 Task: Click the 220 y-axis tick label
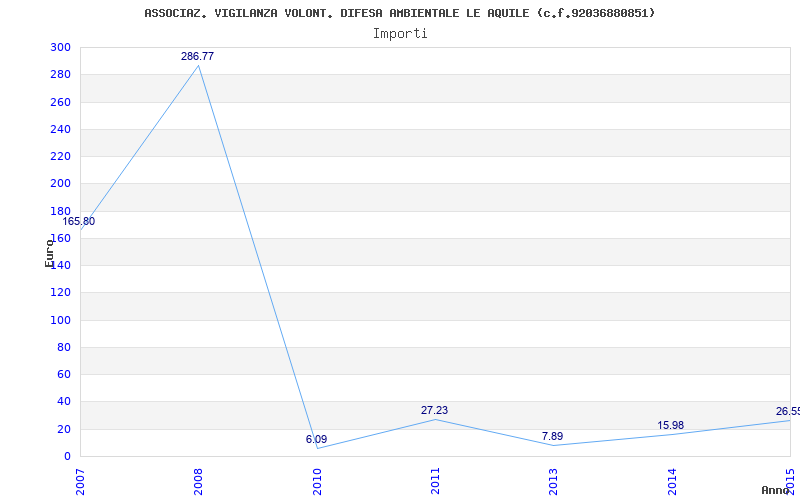click(x=61, y=157)
